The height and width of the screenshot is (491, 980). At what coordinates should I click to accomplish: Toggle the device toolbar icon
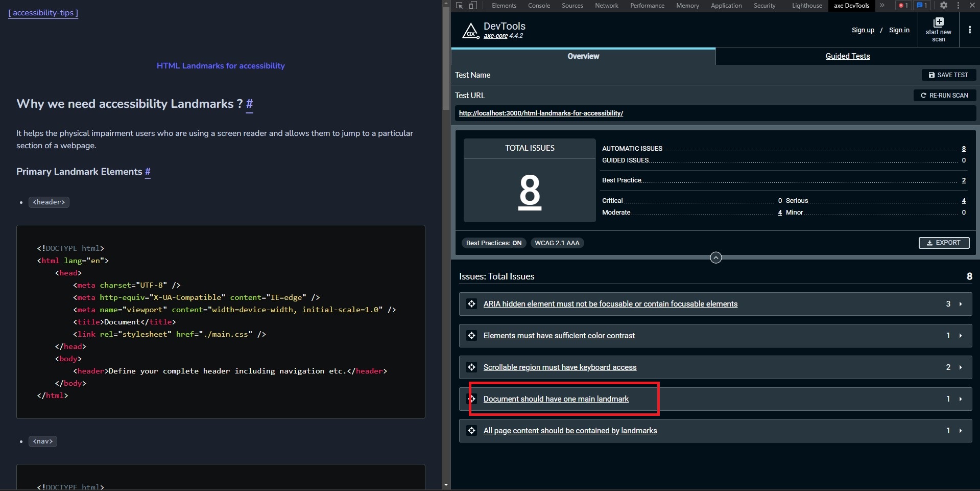point(473,6)
